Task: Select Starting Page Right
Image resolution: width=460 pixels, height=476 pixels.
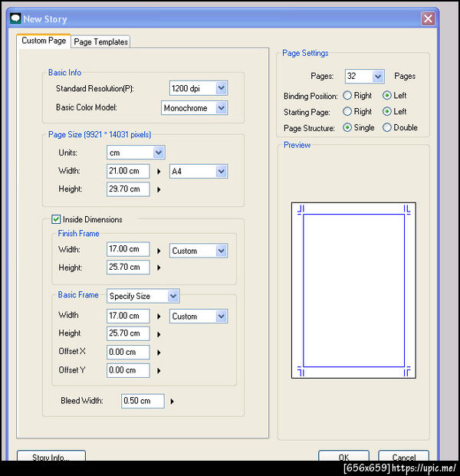Action: 347,111
